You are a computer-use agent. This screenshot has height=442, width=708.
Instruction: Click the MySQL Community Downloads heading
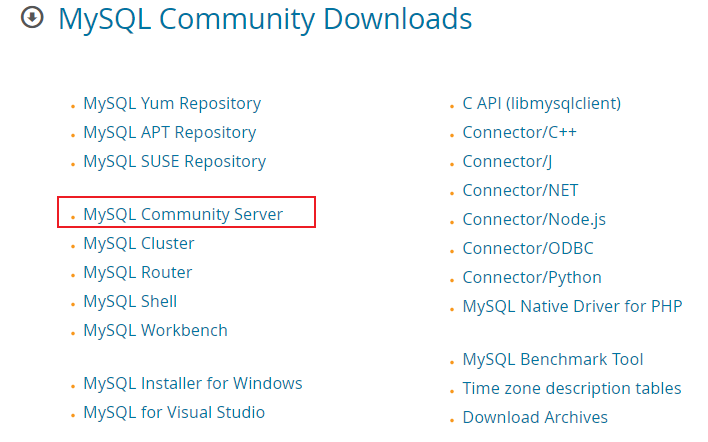(265, 19)
